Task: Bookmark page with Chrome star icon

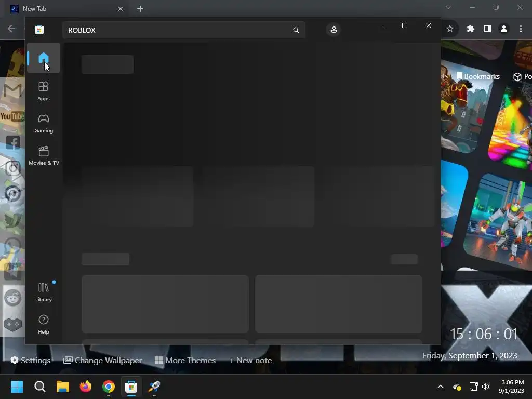Action: coord(450,29)
